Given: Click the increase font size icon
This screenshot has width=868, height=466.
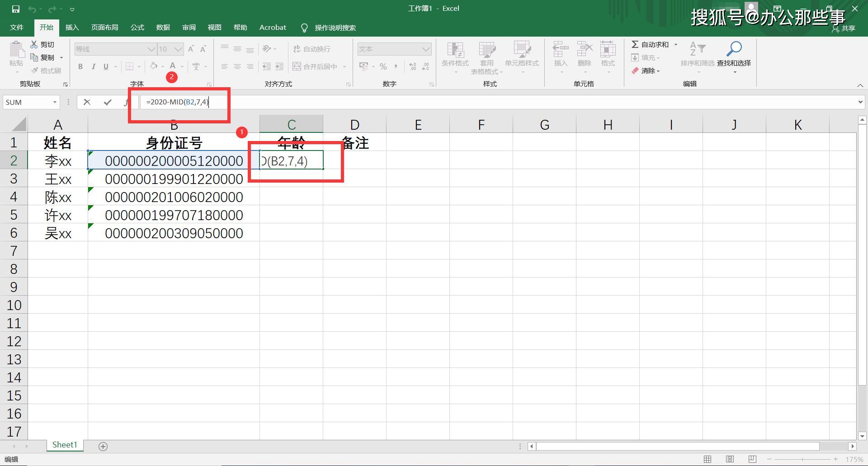Looking at the screenshot, I should tap(191, 49).
